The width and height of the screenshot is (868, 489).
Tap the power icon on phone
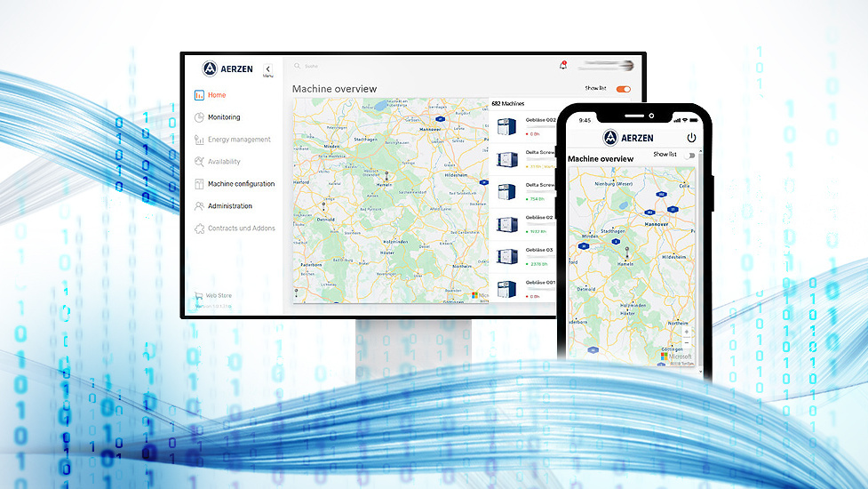[x=691, y=137]
